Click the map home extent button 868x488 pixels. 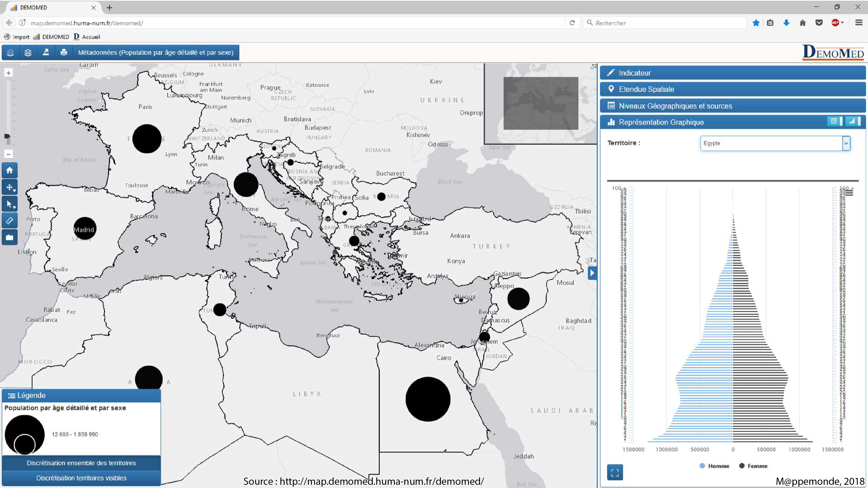9,170
